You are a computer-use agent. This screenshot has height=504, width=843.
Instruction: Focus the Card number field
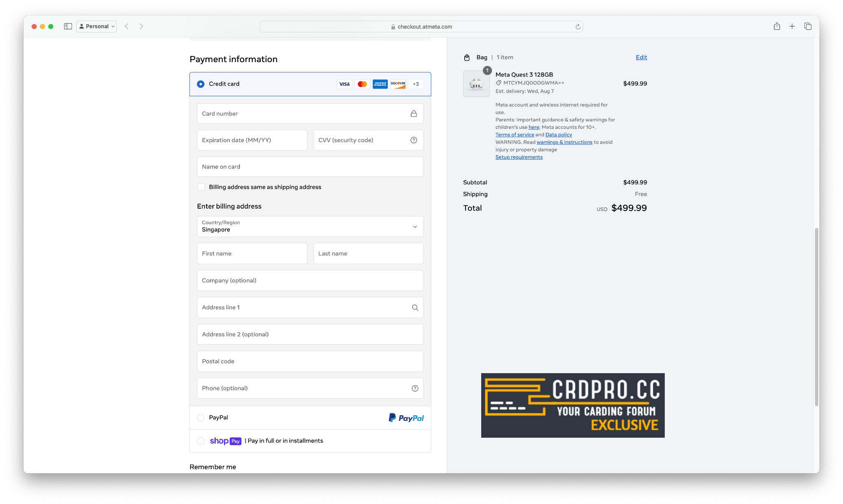tap(310, 114)
